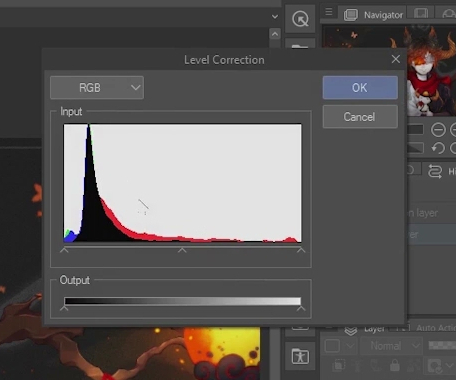Open the palette color dropdown in Layer panel
The width and height of the screenshot is (456, 380).
coord(339,346)
